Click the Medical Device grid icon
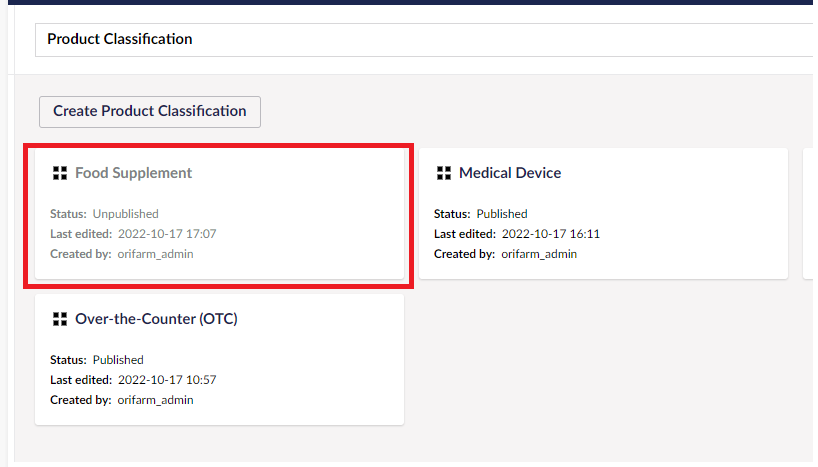 [x=444, y=173]
